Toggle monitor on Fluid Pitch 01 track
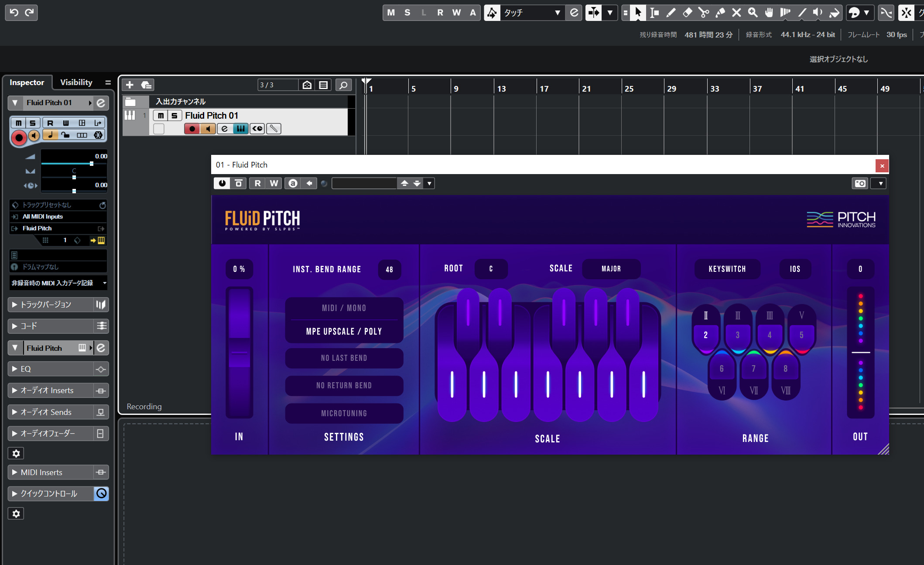The image size is (924, 565). tap(209, 129)
